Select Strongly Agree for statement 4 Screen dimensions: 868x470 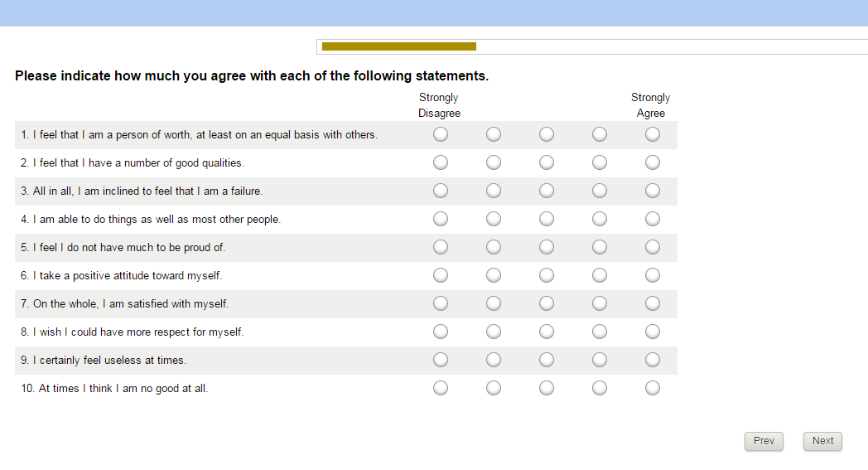click(x=653, y=219)
